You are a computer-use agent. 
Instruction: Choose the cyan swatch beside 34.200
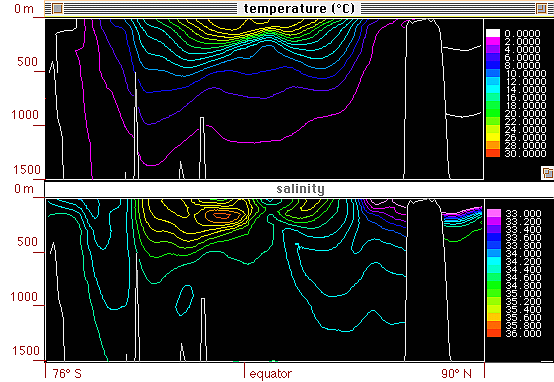(x=494, y=261)
